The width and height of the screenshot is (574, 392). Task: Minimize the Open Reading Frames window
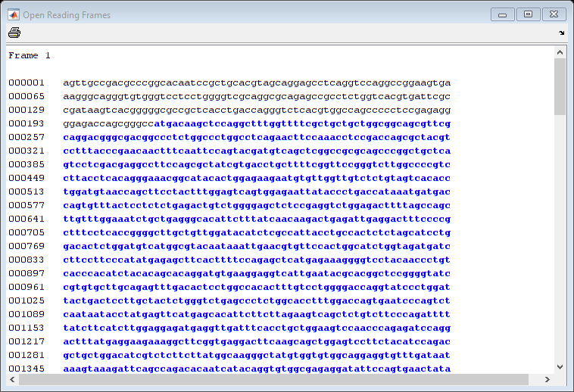[x=503, y=14]
